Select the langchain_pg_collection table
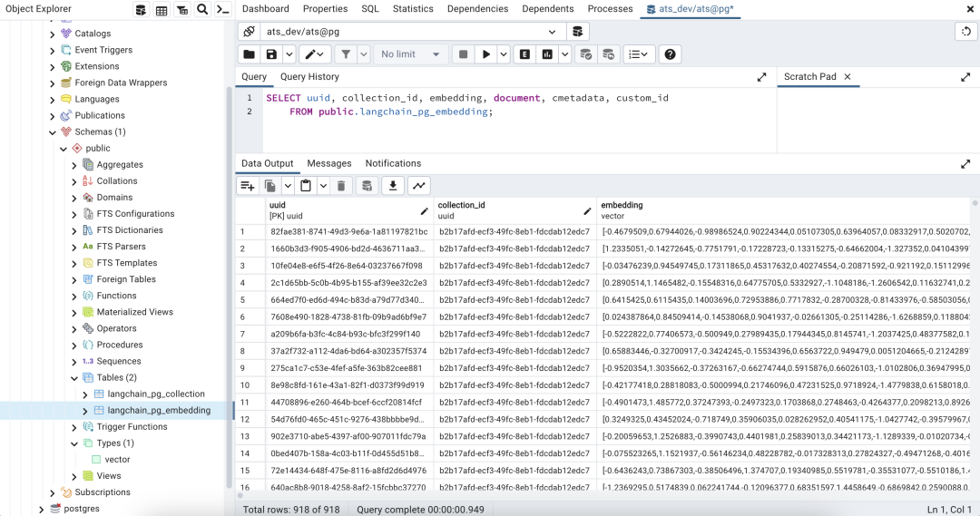Image resolution: width=980 pixels, height=516 pixels. pos(156,394)
